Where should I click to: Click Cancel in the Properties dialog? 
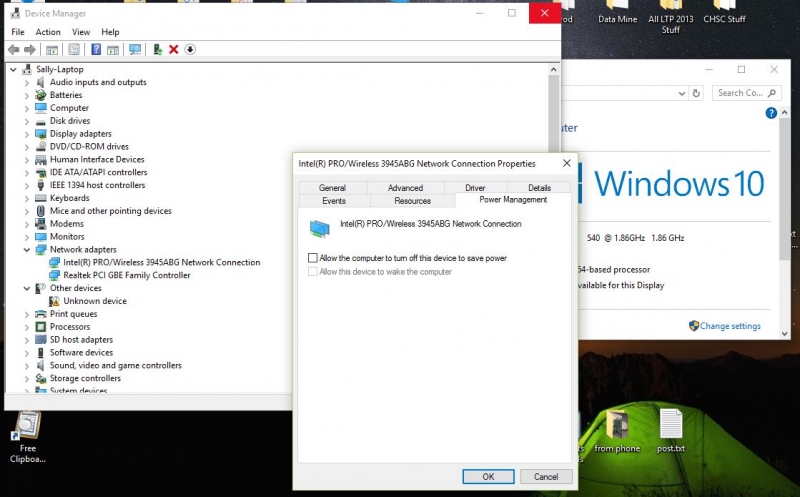(x=546, y=477)
